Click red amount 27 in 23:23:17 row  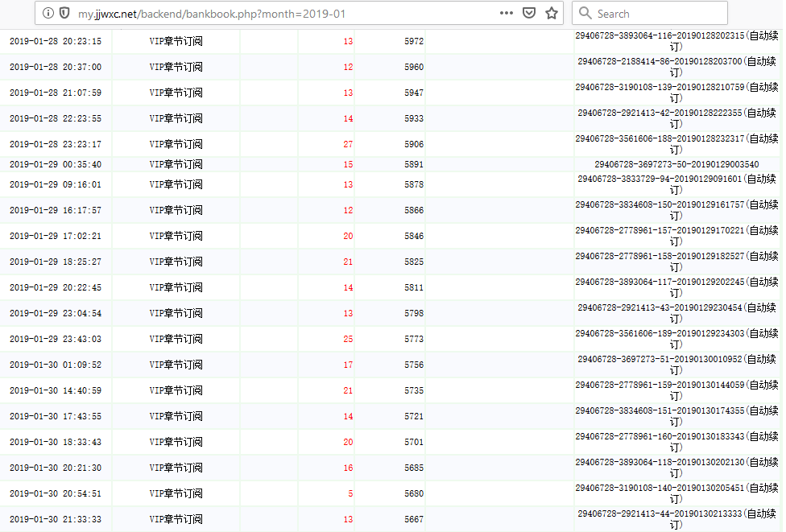[x=349, y=144]
